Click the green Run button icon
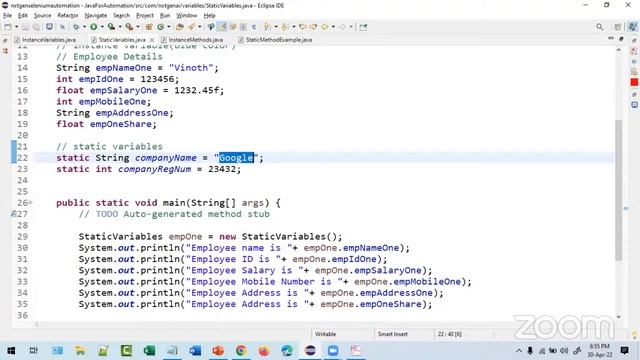Image resolution: width=640 pixels, height=360 pixels. click(94, 27)
